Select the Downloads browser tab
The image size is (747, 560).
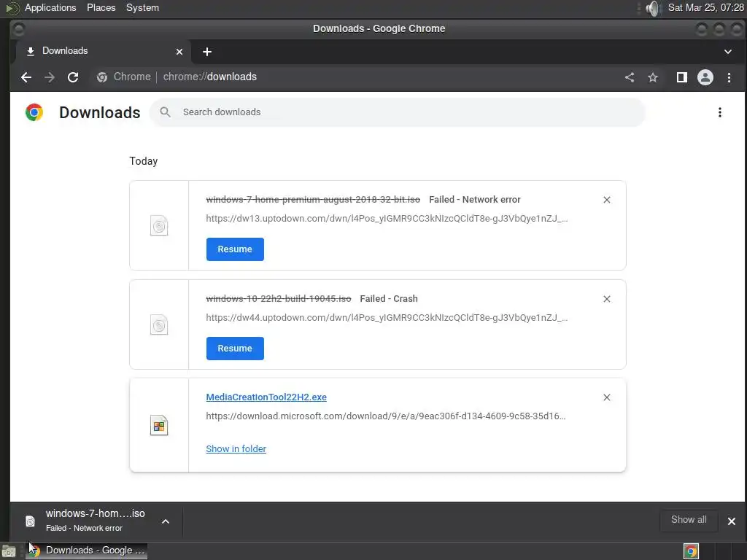click(x=104, y=52)
